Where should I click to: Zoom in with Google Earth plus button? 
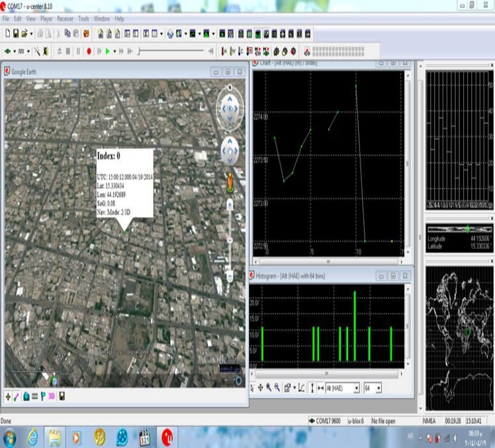[x=230, y=205]
